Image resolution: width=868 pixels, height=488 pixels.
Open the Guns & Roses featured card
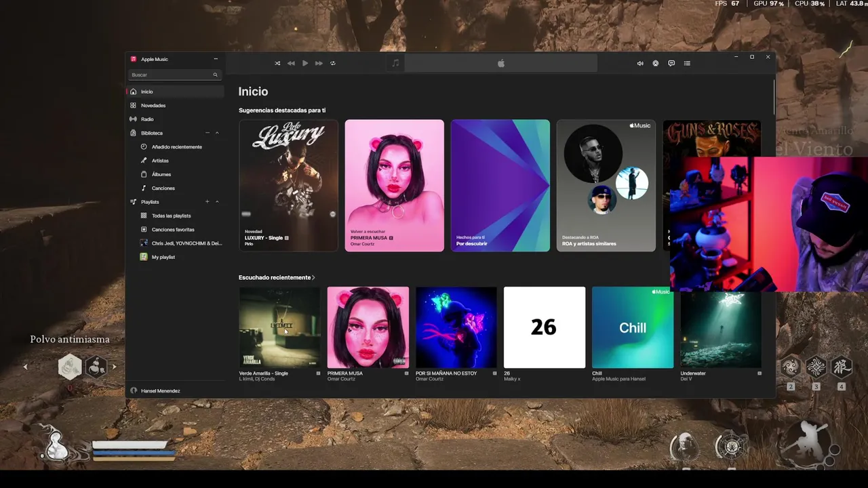(711, 139)
